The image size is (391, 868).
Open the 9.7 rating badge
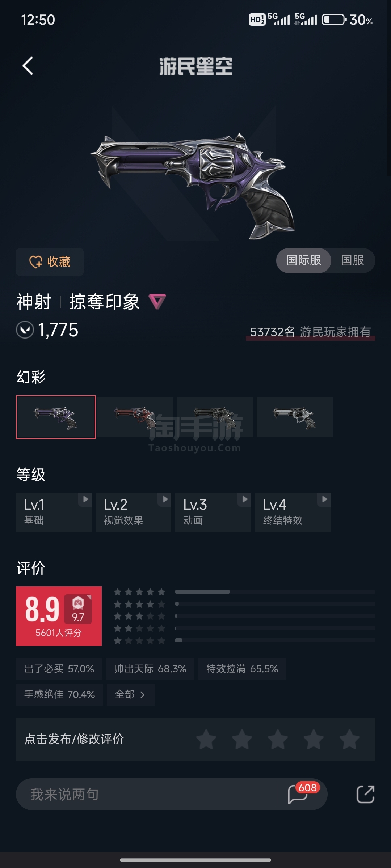point(78,609)
